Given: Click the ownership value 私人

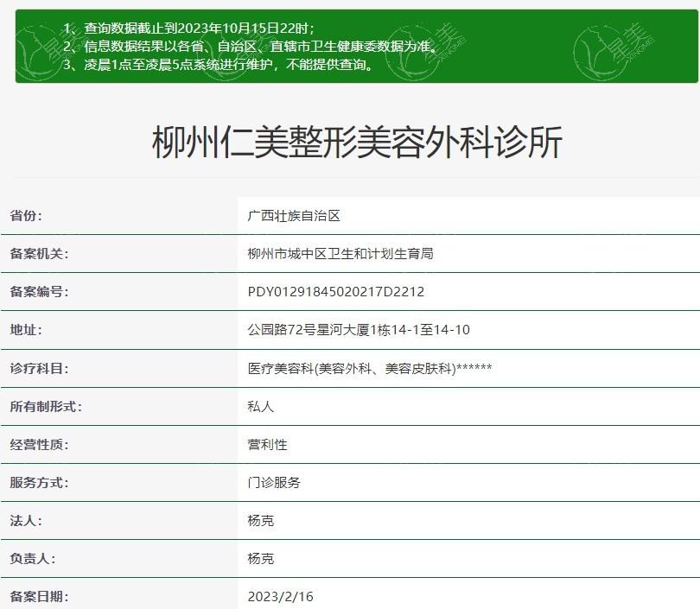Looking at the screenshot, I should tap(260, 406).
